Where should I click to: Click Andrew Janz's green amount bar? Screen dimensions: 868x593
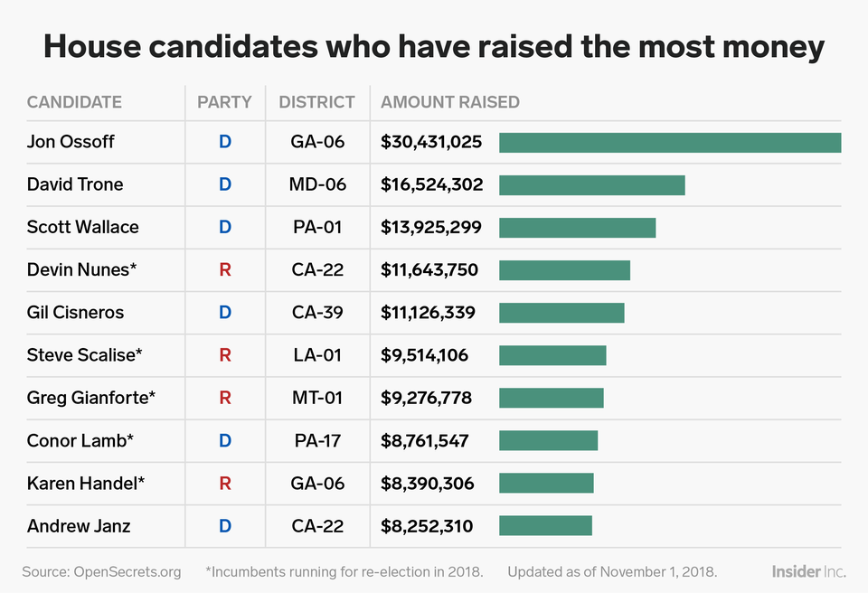pos(545,526)
